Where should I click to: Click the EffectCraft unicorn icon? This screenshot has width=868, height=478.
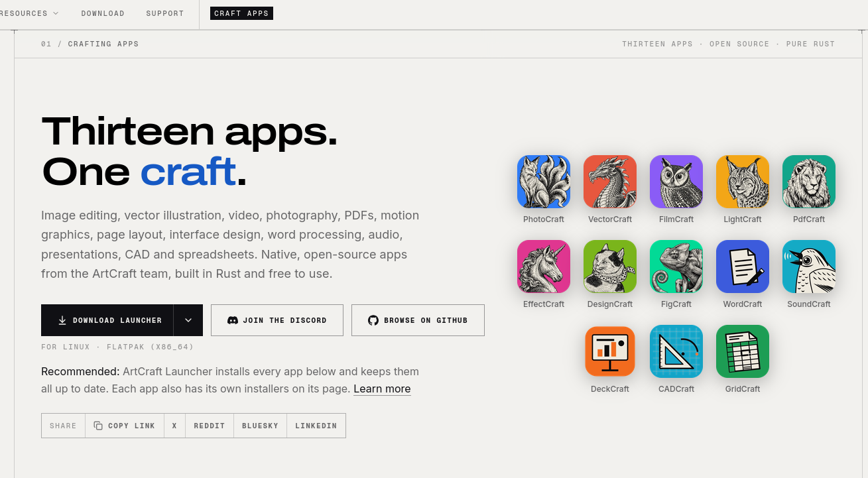[544, 267]
